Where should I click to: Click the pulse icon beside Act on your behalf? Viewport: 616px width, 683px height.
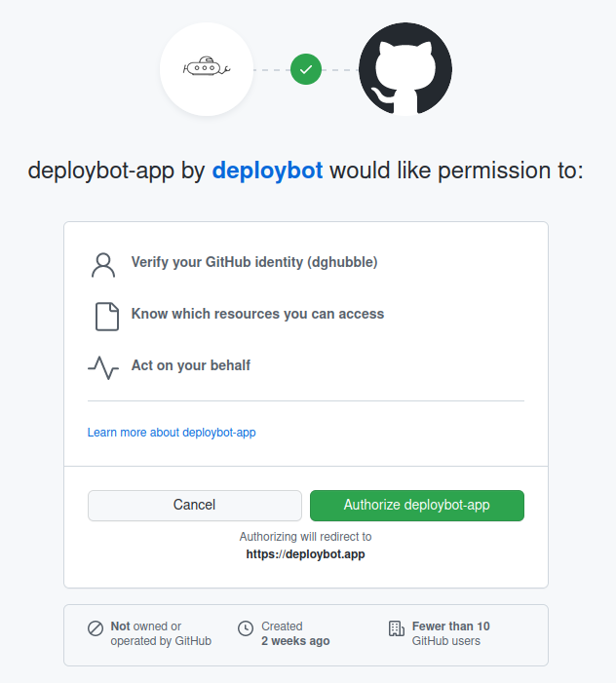coord(103,368)
